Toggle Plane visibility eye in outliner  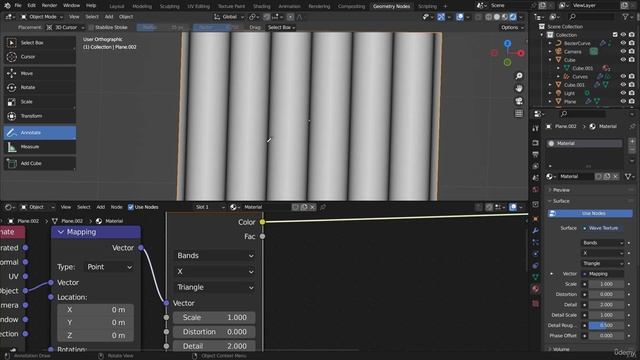coord(623,102)
